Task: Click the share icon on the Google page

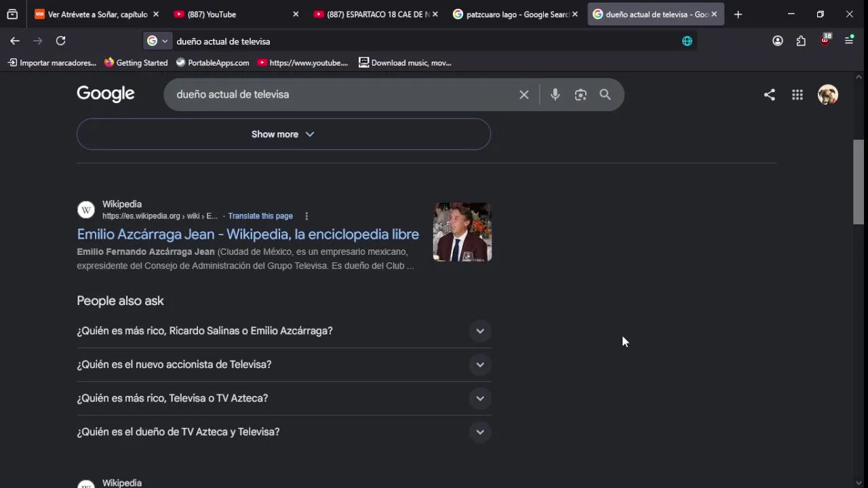Action: [769, 95]
